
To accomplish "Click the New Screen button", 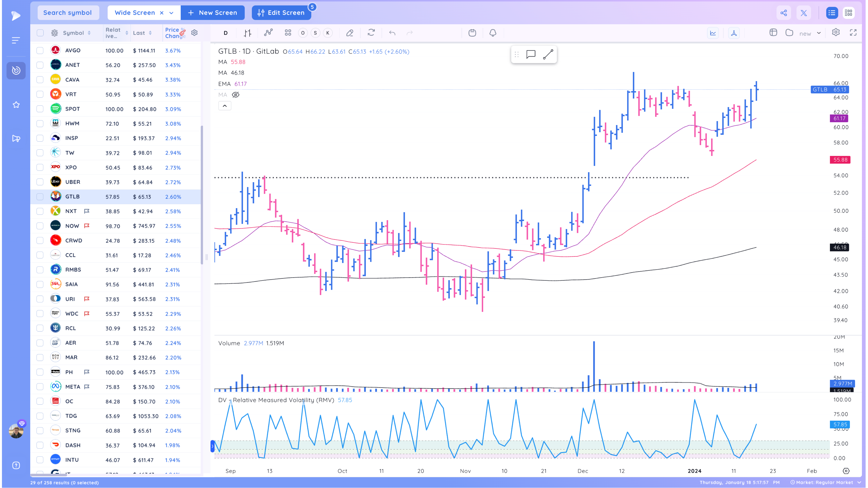I will pos(213,13).
